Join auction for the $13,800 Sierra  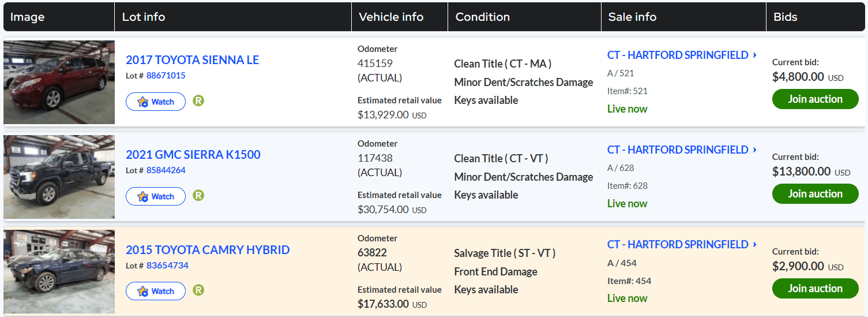tap(815, 194)
